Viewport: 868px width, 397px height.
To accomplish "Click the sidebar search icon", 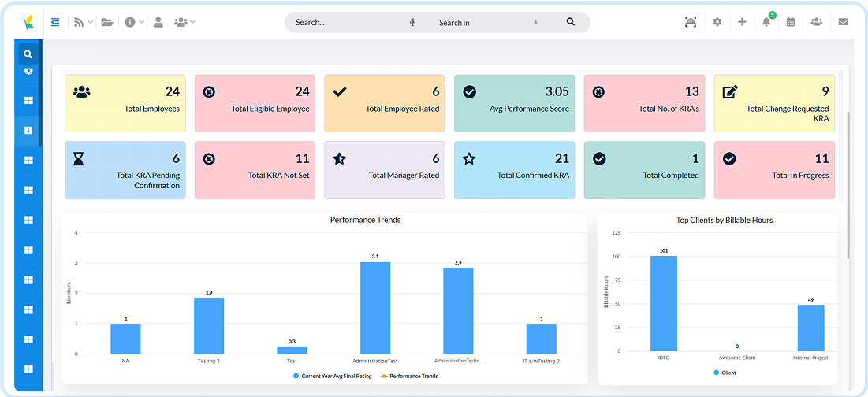I will click(28, 54).
